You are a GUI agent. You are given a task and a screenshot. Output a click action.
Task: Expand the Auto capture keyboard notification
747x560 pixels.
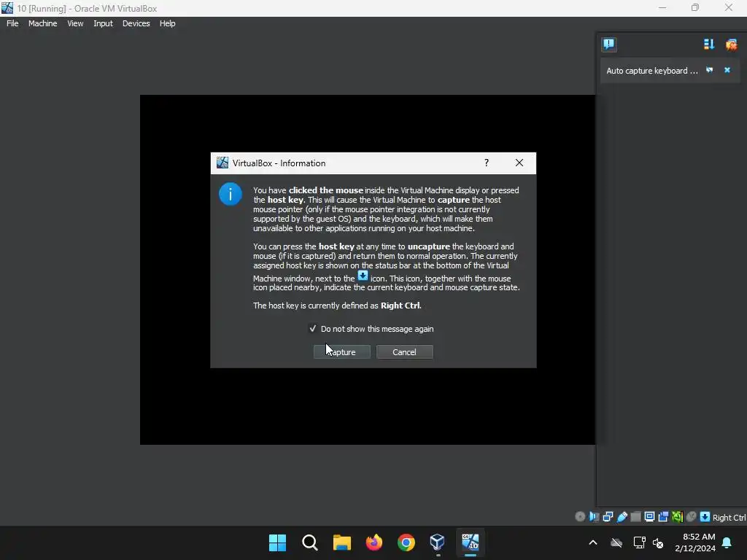click(709, 70)
